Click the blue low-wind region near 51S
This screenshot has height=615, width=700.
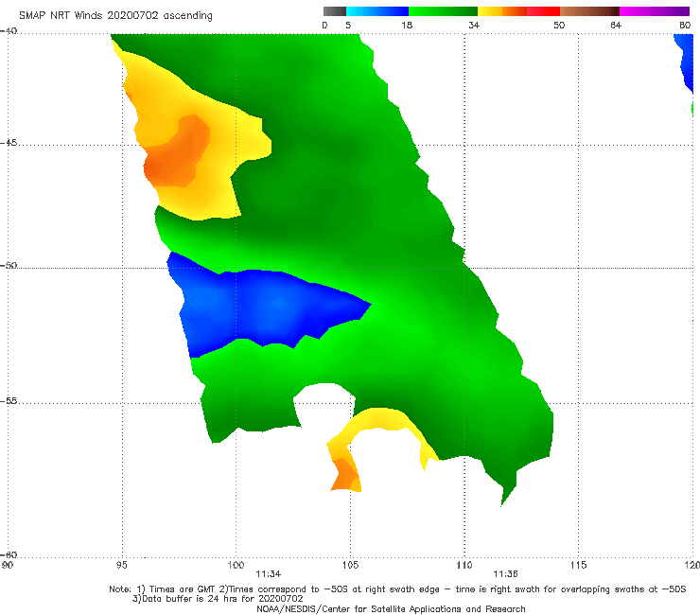[x=268, y=306]
